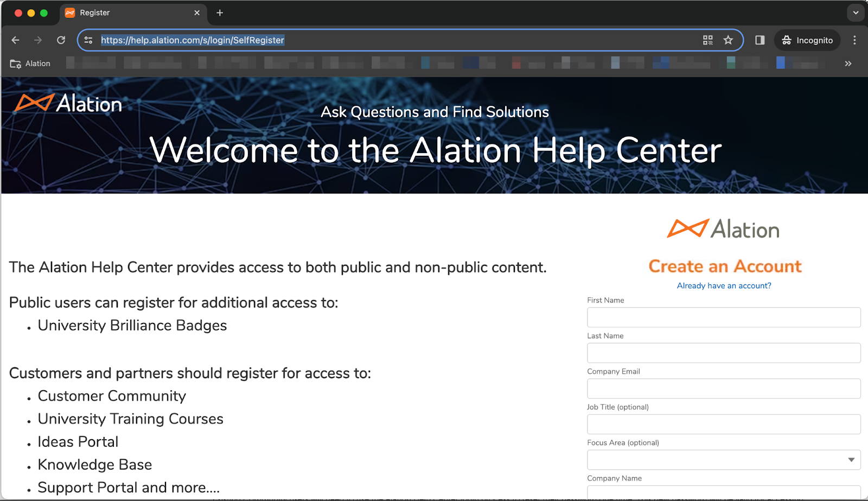The width and height of the screenshot is (868, 501).
Task: Go back to the previous page
Action: click(15, 40)
